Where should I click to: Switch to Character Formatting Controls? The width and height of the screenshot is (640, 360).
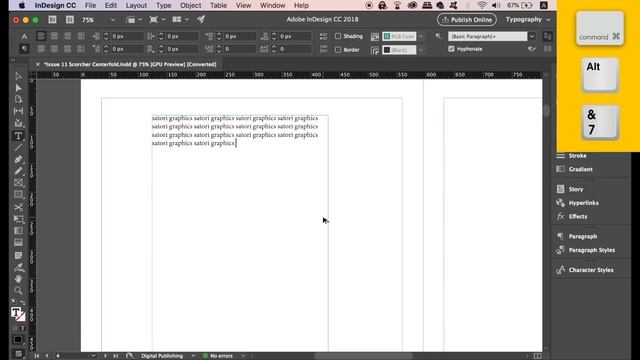tap(24, 36)
